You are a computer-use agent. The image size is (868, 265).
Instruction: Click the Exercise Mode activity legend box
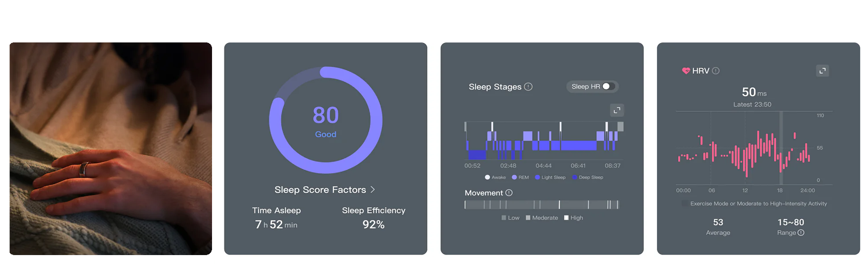(684, 204)
